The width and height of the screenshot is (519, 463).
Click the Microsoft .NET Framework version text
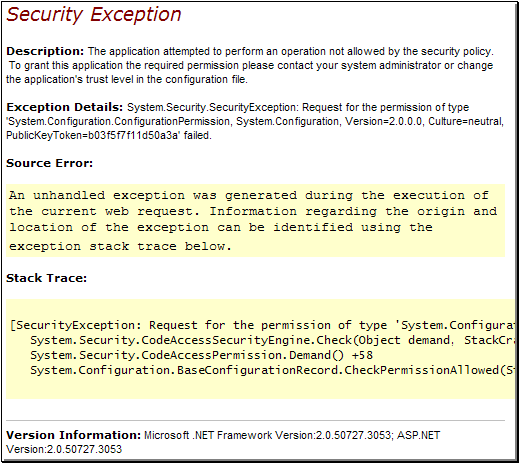(x=269, y=435)
